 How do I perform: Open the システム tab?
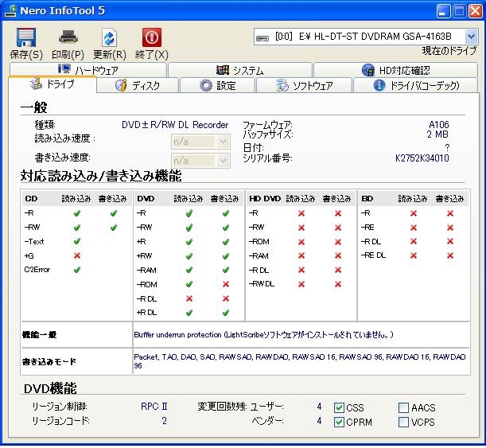240,70
